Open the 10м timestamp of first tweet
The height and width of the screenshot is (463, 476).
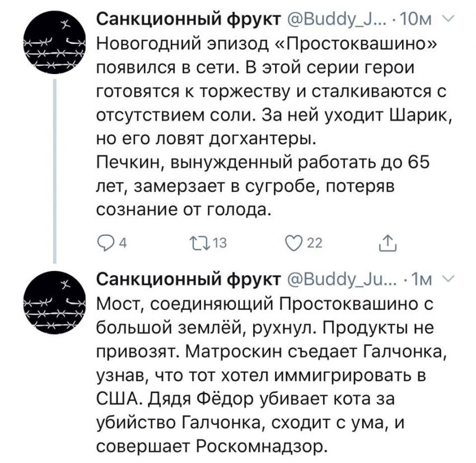click(x=416, y=20)
